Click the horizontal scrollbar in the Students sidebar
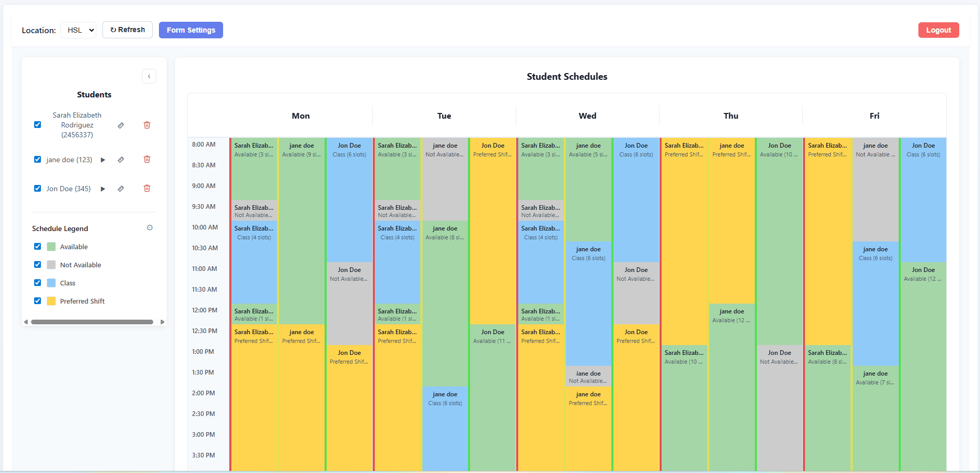Image resolution: width=980 pixels, height=473 pixels. pyautogui.click(x=92, y=322)
